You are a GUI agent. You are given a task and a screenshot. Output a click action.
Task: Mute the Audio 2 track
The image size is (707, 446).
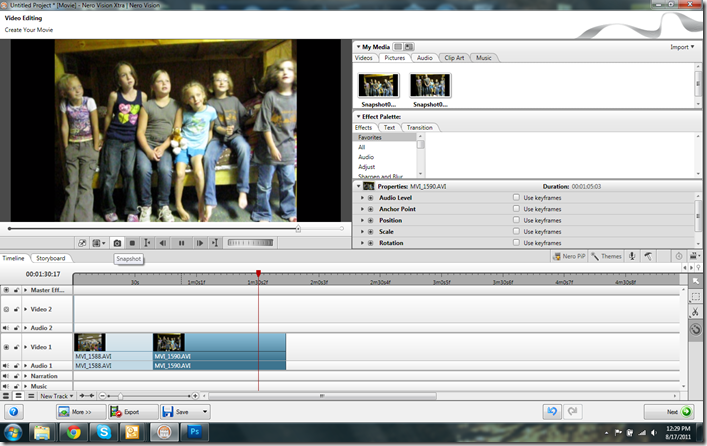[6, 328]
